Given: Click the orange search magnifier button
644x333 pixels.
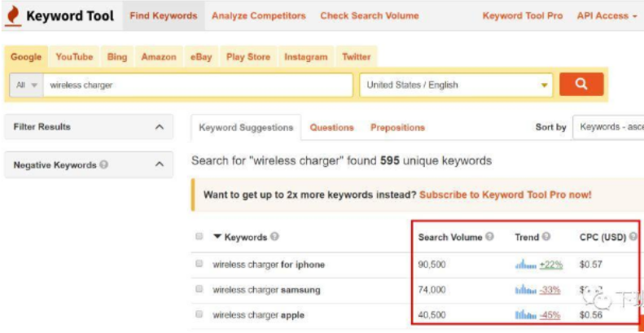Looking at the screenshot, I should [581, 85].
